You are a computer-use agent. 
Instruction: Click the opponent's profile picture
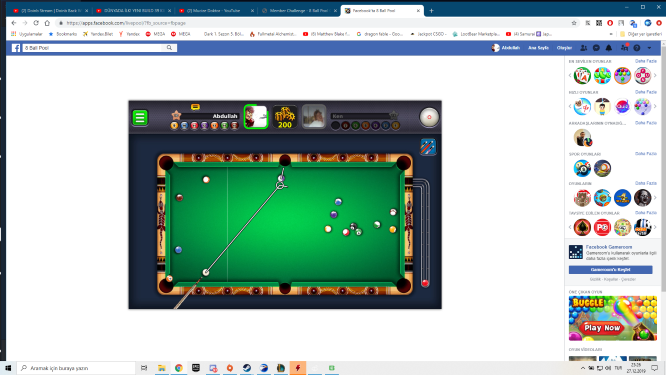(314, 117)
